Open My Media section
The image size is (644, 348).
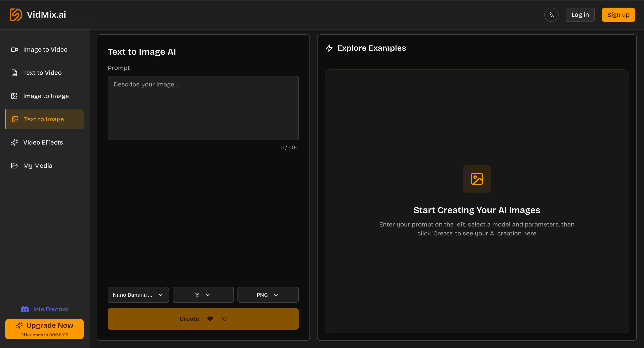click(x=38, y=166)
